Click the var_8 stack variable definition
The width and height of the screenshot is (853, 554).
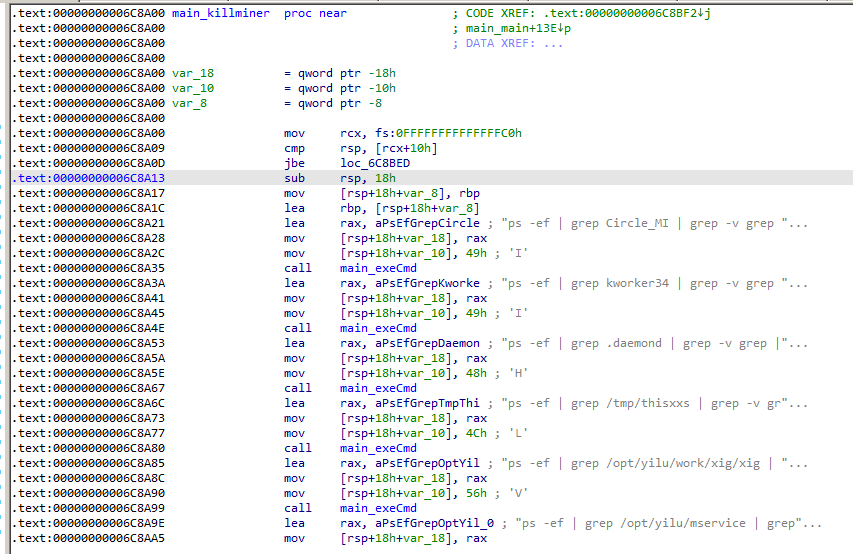[x=190, y=103]
